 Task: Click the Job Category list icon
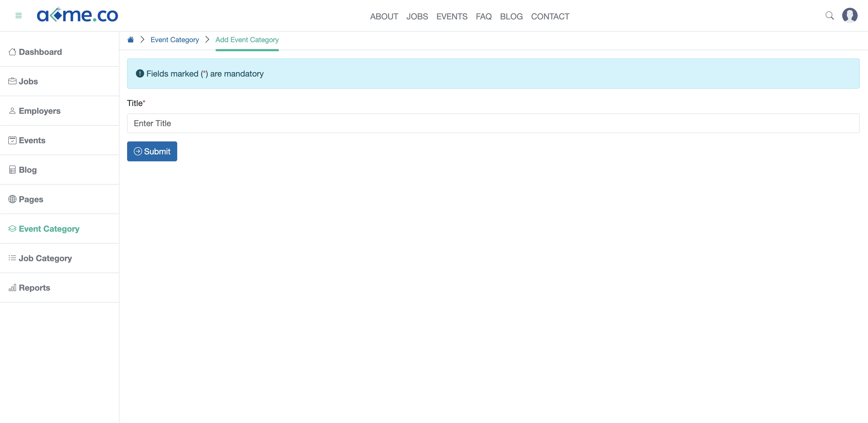click(12, 258)
